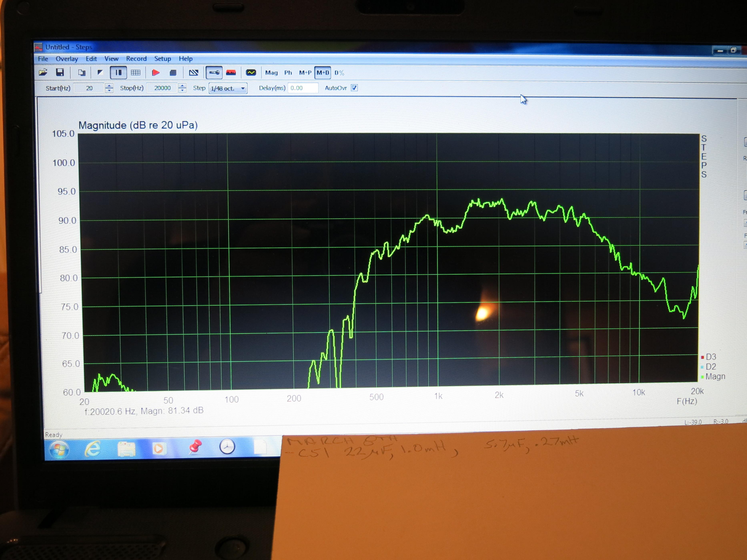The width and height of the screenshot is (747, 560).
Task: Open the File menu
Action: click(43, 59)
